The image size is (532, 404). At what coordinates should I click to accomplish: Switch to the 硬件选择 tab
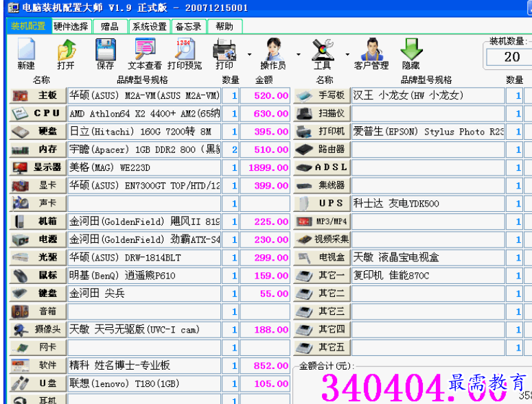(71, 27)
